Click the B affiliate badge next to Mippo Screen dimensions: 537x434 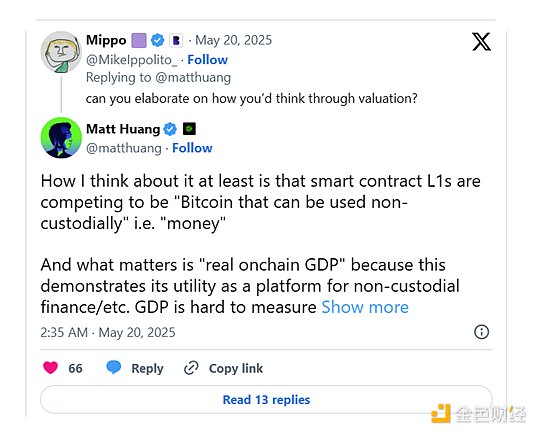tap(176, 40)
